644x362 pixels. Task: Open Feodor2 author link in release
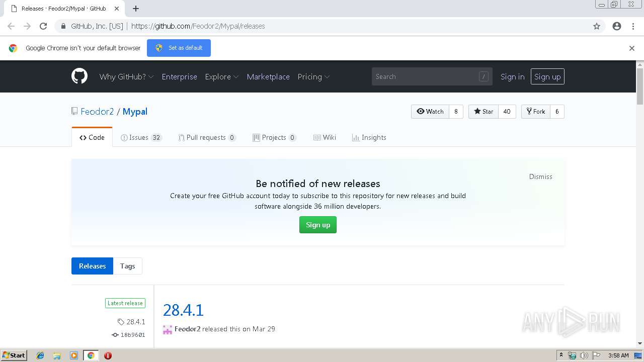click(x=187, y=329)
